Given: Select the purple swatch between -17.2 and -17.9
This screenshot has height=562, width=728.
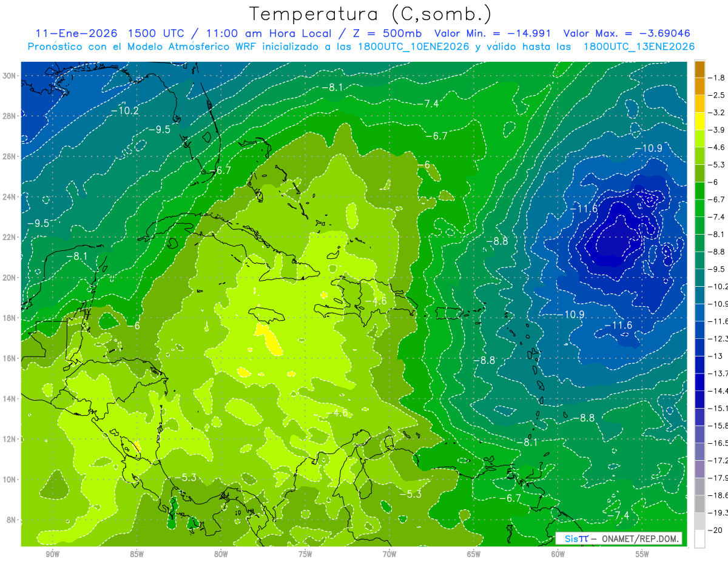Looking at the screenshot, I should (x=699, y=469).
